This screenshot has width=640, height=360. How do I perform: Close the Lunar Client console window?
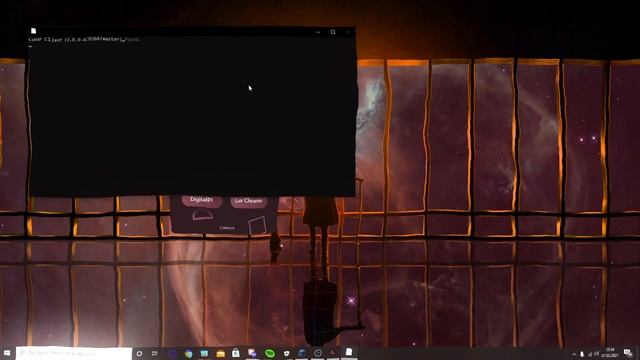[x=348, y=32]
